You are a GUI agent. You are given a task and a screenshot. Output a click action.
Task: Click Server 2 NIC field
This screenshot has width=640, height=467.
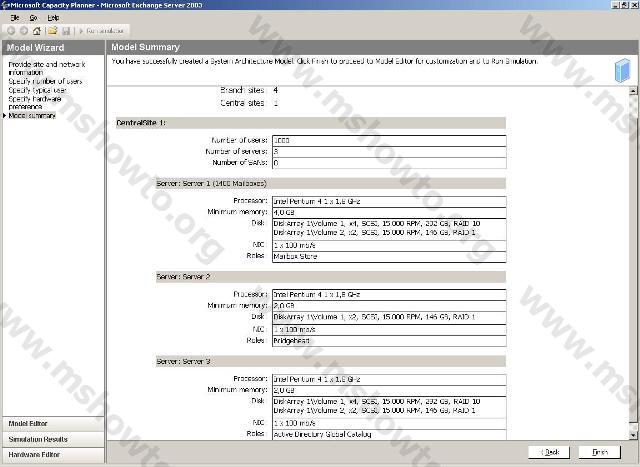coord(389,329)
